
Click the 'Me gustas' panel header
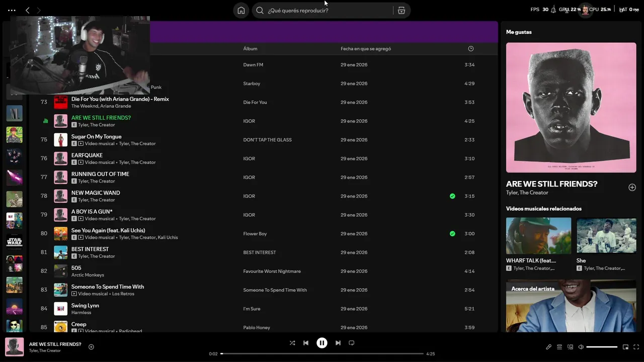click(519, 32)
